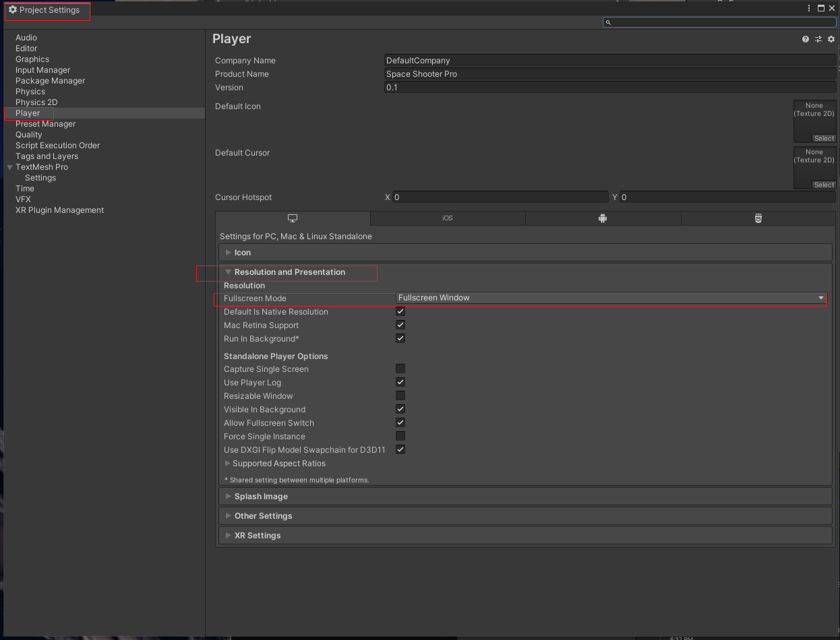Open the presets icon for Player settings

coord(818,39)
